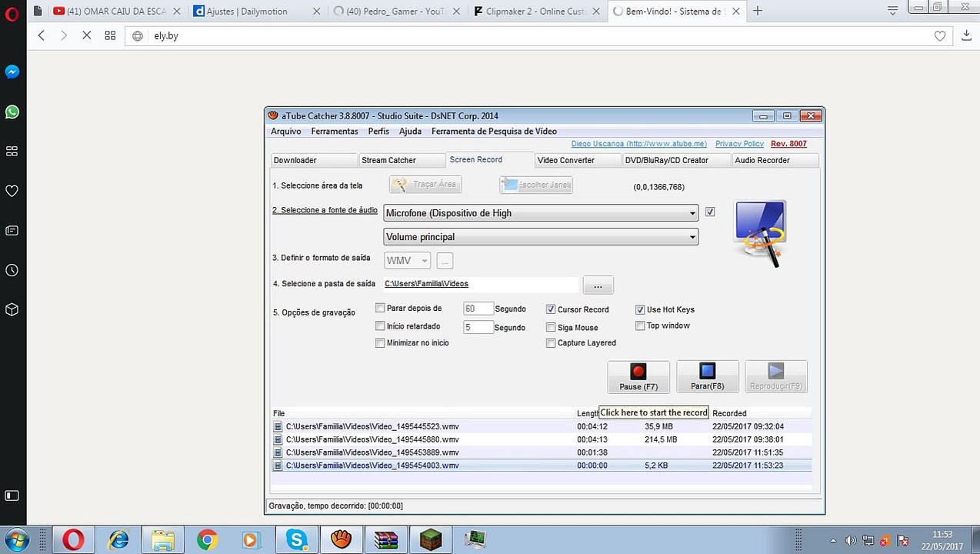Open the Privacy Policy link
The image size is (980, 554).
739,144
